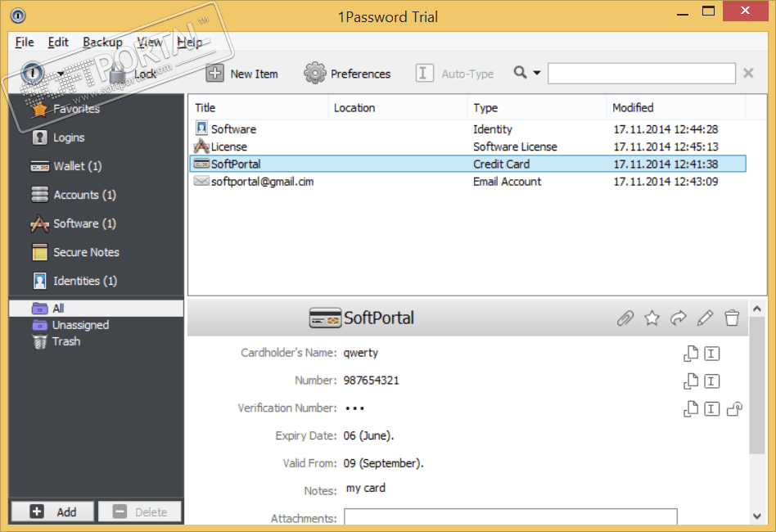Click the 06 (June) expiry date value

[368, 436]
